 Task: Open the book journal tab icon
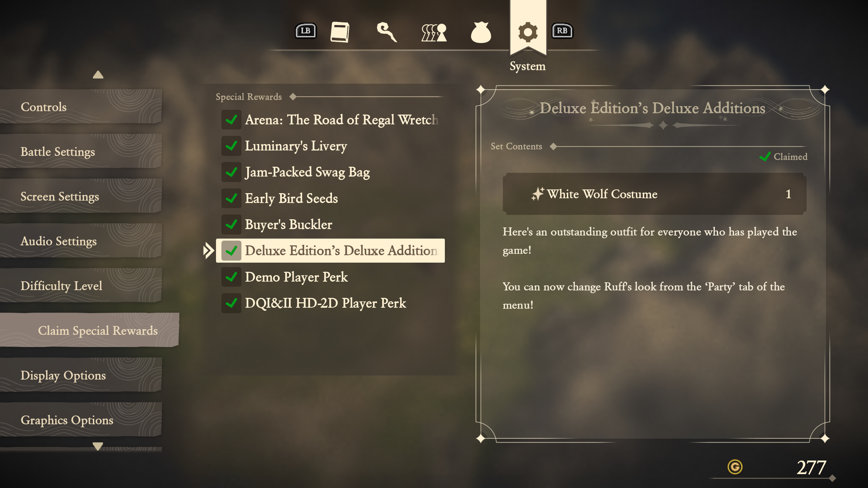pyautogui.click(x=340, y=32)
